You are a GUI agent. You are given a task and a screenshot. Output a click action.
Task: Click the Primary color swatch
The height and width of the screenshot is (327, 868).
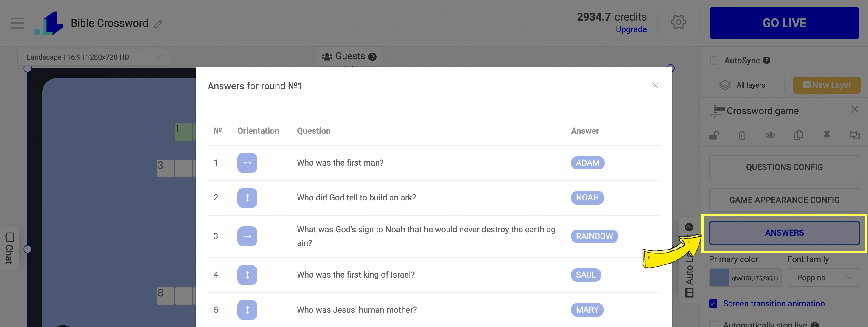[x=719, y=278]
